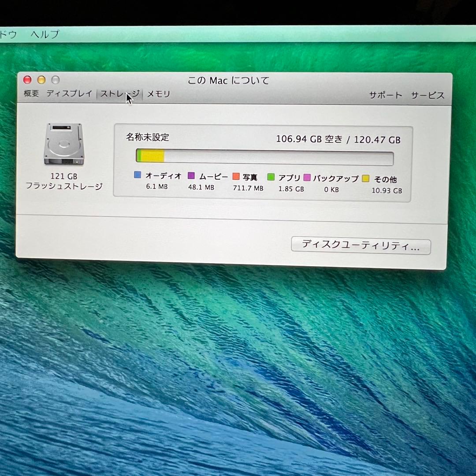Select the ストレージ tab
The width and height of the screenshot is (476, 476).
(120, 93)
